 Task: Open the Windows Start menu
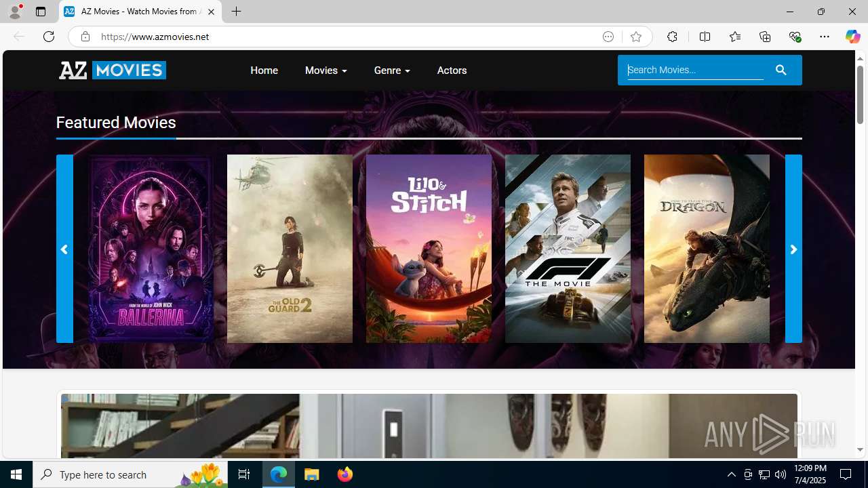tap(16, 474)
